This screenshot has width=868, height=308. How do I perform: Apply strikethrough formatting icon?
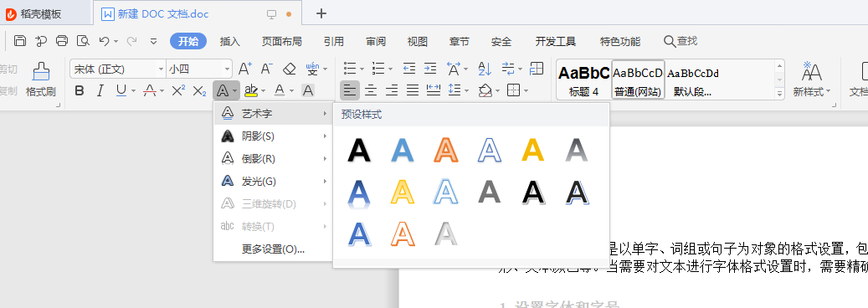click(150, 90)
